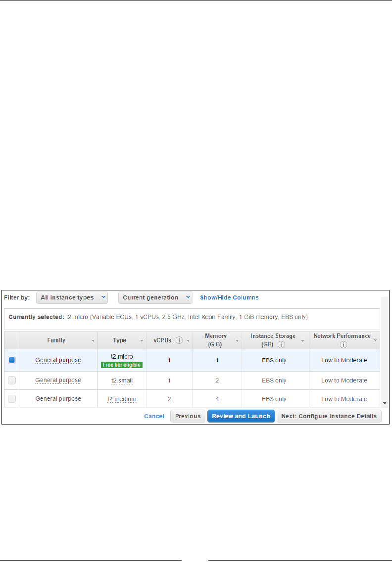Click the t2.micro type link

click(x=122, y=356)
